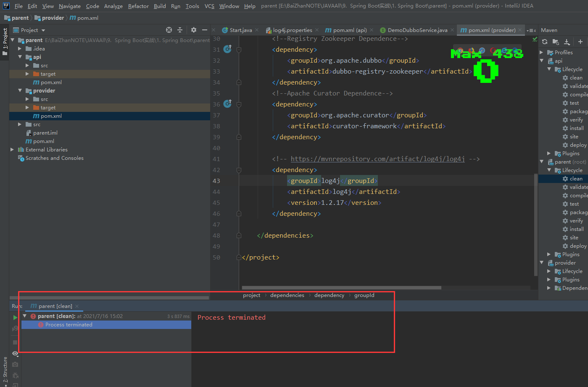Viewport: 588px width, 387px height.
Task: Click the gutter icon on line 31
Action: pyautogui.click(x=227, y=49)
